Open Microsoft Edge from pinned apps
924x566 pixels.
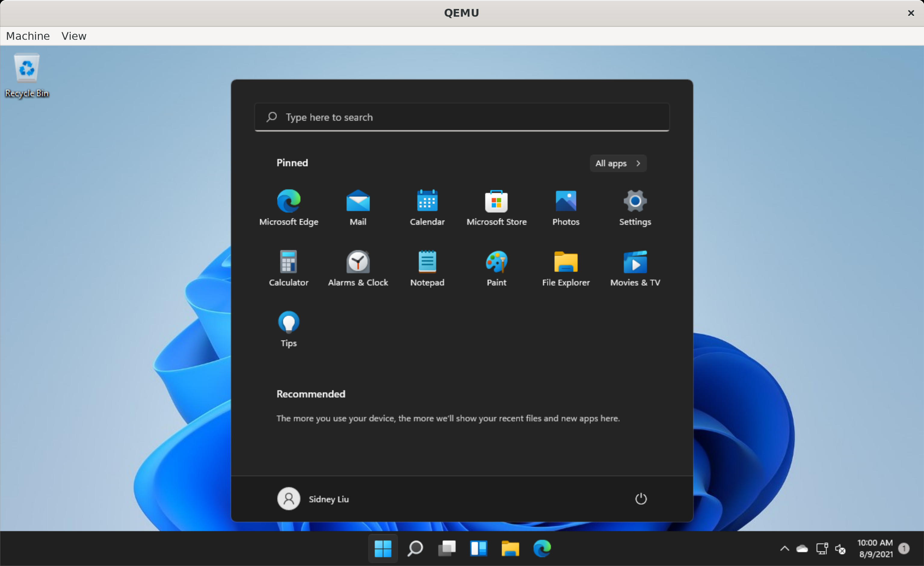tap(288, 207)
